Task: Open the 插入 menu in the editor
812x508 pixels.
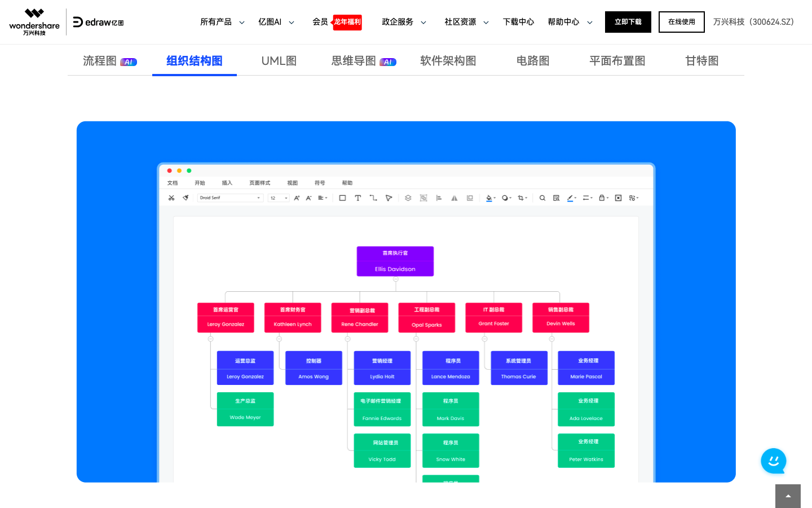Action: click(226, 182)
